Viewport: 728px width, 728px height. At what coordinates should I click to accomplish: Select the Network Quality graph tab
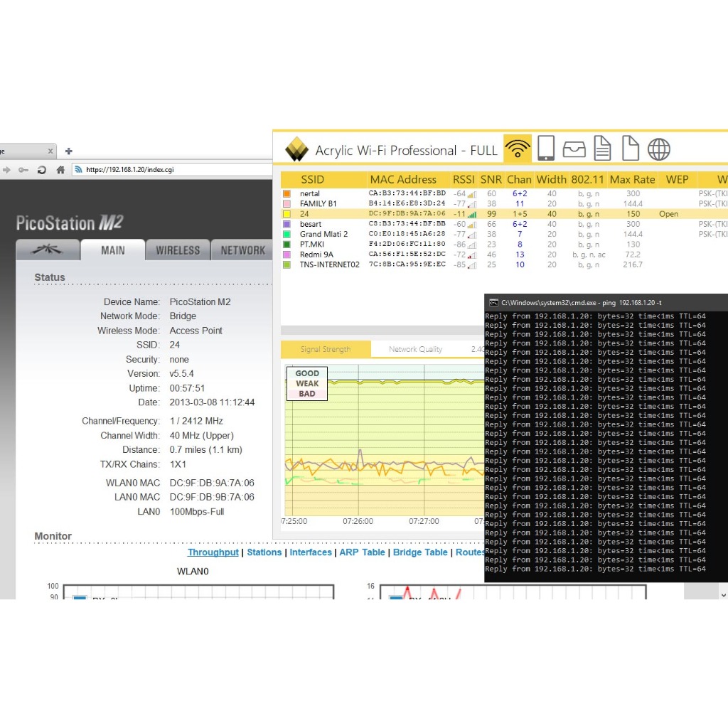point(415,349)
